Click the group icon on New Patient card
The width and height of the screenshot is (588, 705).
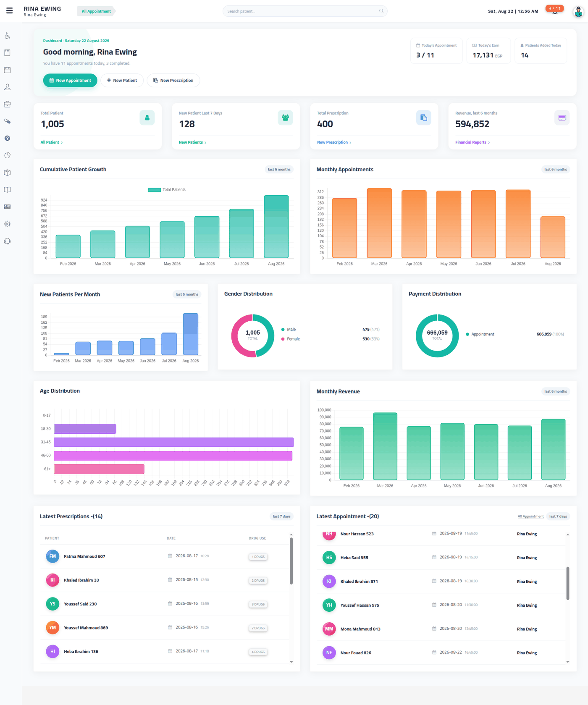point(285,118)
